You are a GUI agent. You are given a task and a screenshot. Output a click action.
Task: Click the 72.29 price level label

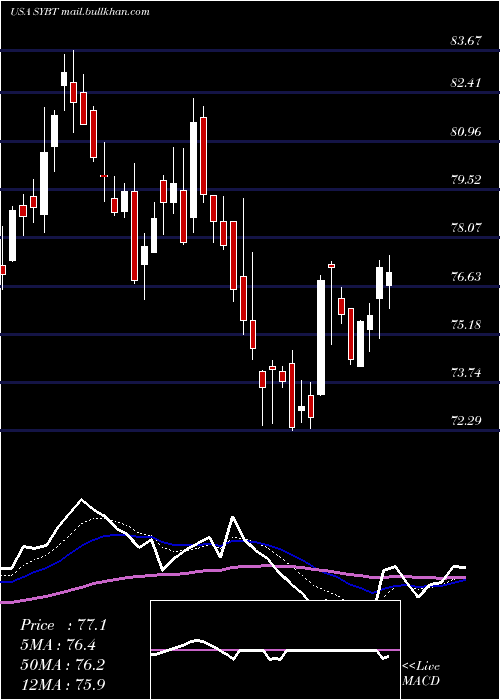tap(466, 421)
